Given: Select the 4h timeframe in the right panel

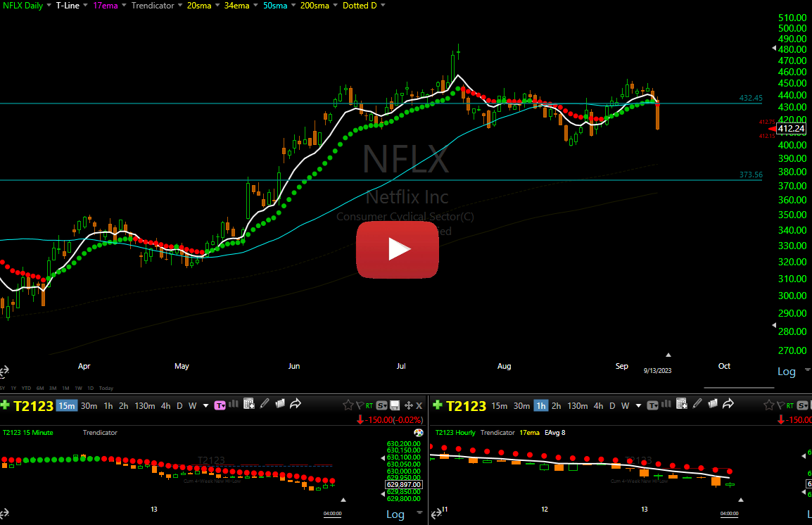Looking at the screenshot, I should [x=598, y=406].
